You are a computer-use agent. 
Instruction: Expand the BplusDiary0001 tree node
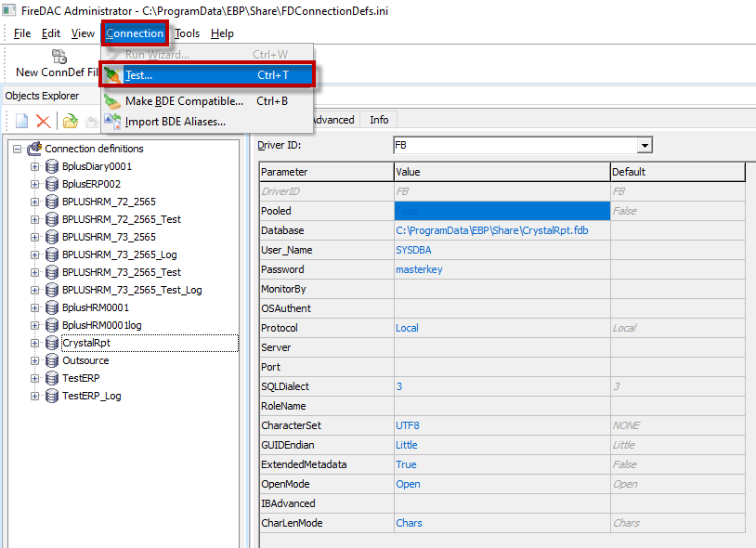point(35,166)
